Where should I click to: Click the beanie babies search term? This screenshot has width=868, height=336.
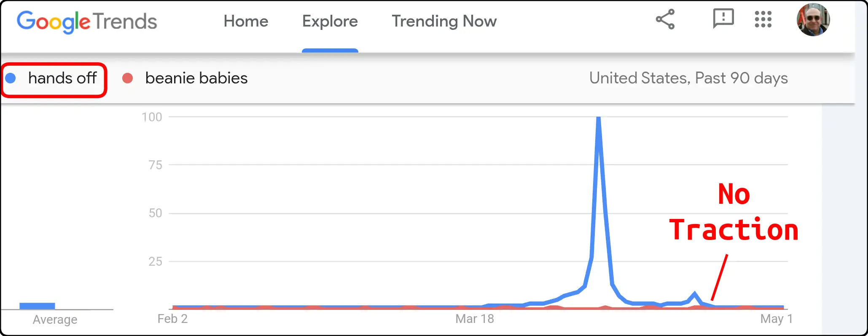click(196, 78)
